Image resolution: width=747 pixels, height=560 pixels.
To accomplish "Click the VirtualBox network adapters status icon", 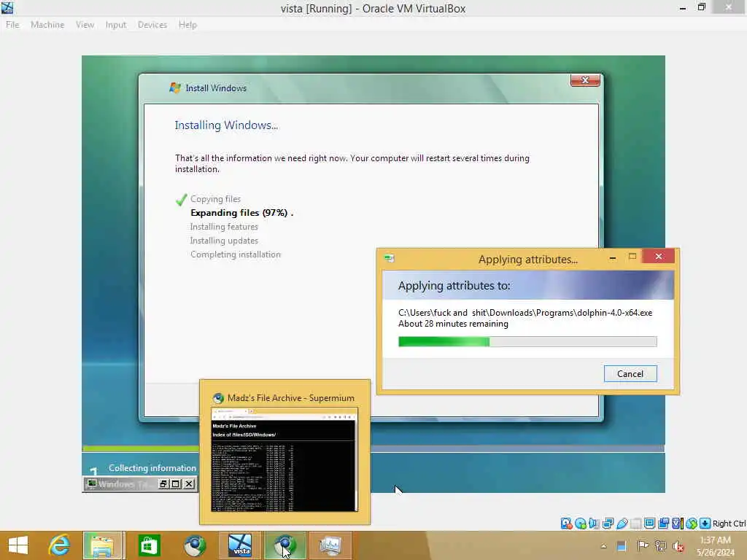I will tap(608, 524).
